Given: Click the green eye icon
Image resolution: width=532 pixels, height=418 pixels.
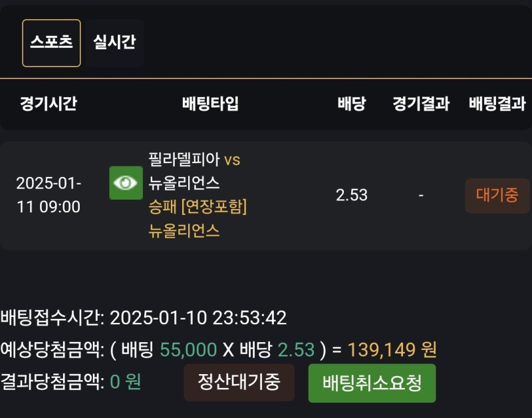Looking at the screenshot, I should click(126, 183).
